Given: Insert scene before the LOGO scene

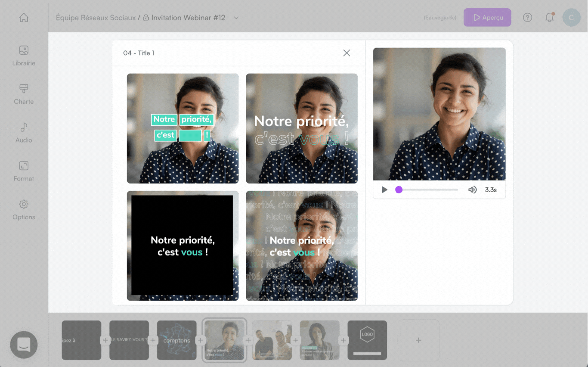Looking at the screenshot, I should point(344,340).
